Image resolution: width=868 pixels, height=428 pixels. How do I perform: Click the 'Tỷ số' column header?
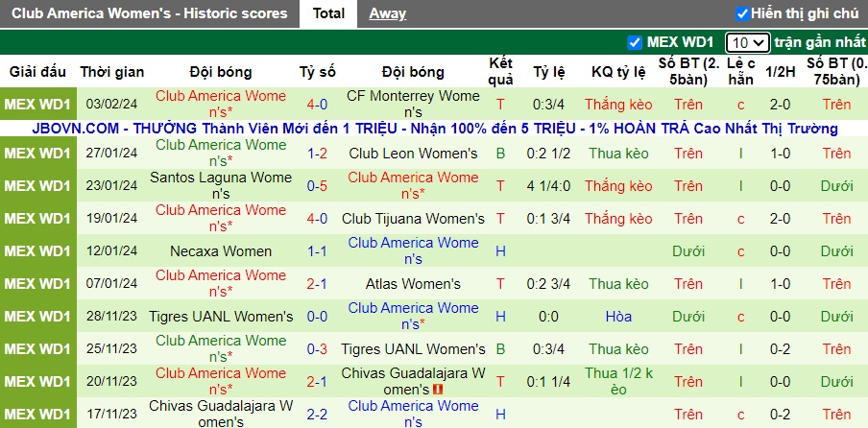(317, 72)
